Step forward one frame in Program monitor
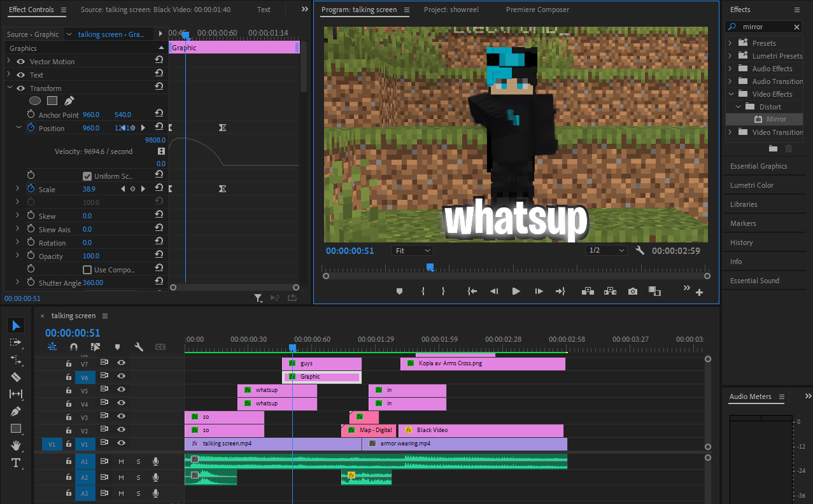The height and width of the screenshot is (504, 813). click(539, 291)
